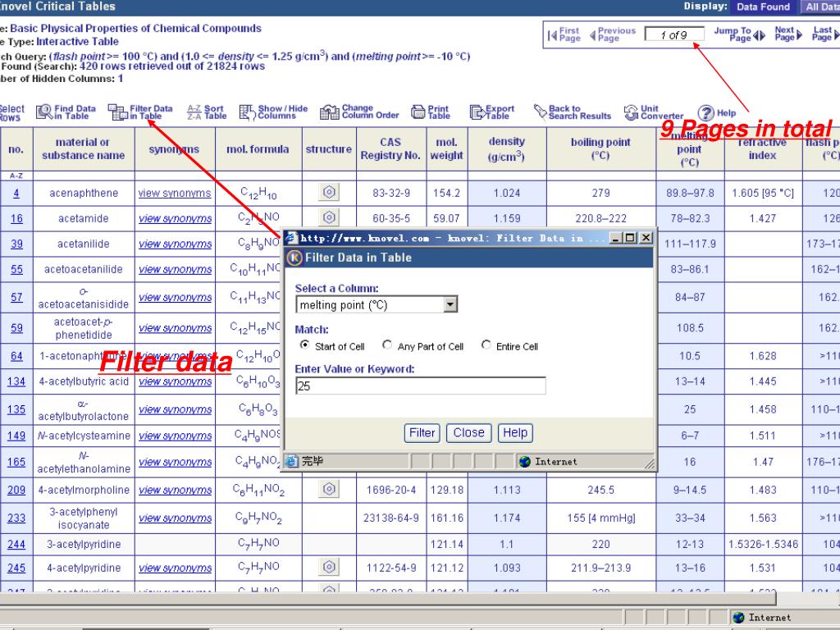
Task: Click the Close button in filter dialog
Action: [x=468, y=433]
